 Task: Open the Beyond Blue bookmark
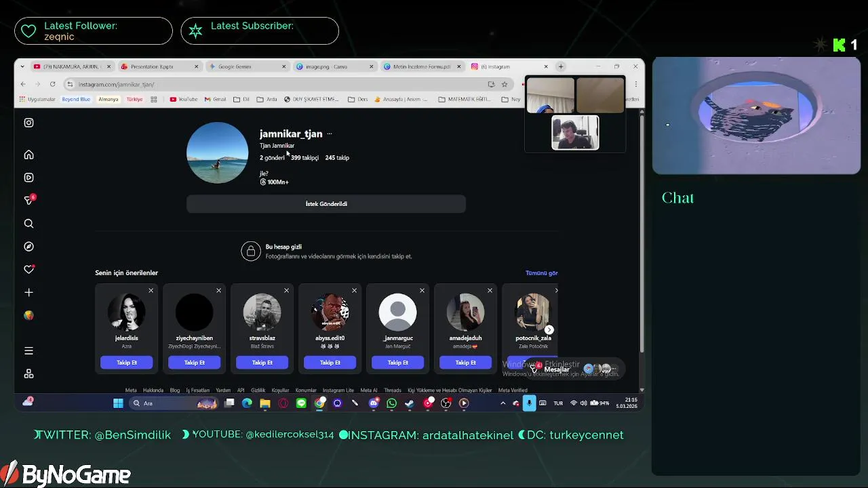(76, 99)
